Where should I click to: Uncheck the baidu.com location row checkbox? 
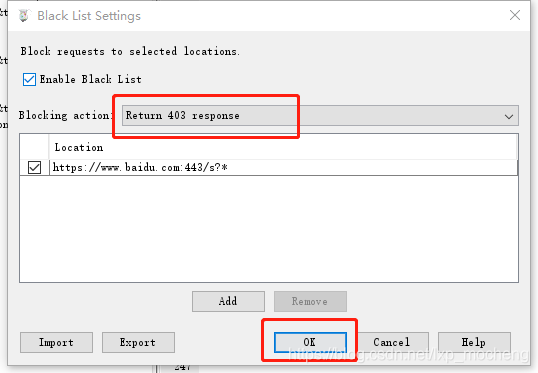click(x=34, y=168)
